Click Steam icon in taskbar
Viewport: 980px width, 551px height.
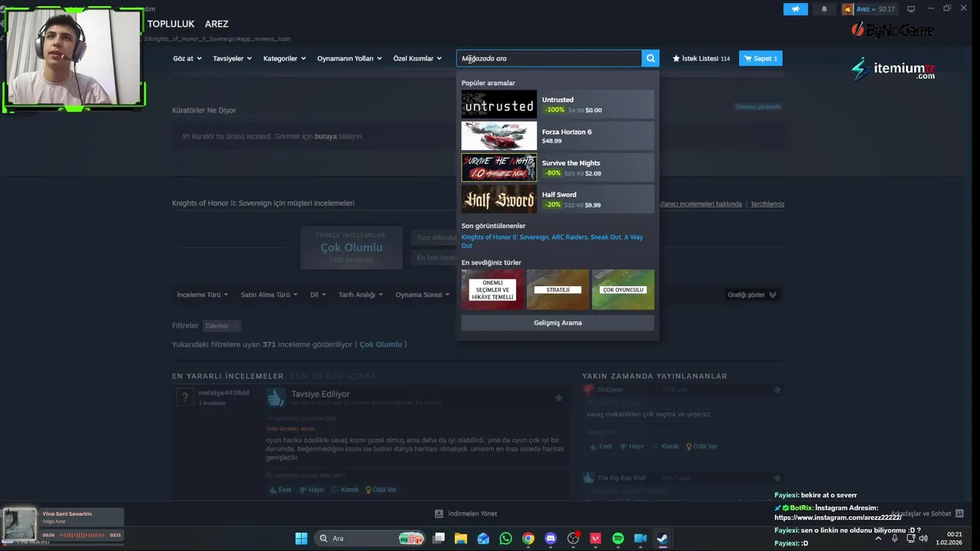[663, 538]
